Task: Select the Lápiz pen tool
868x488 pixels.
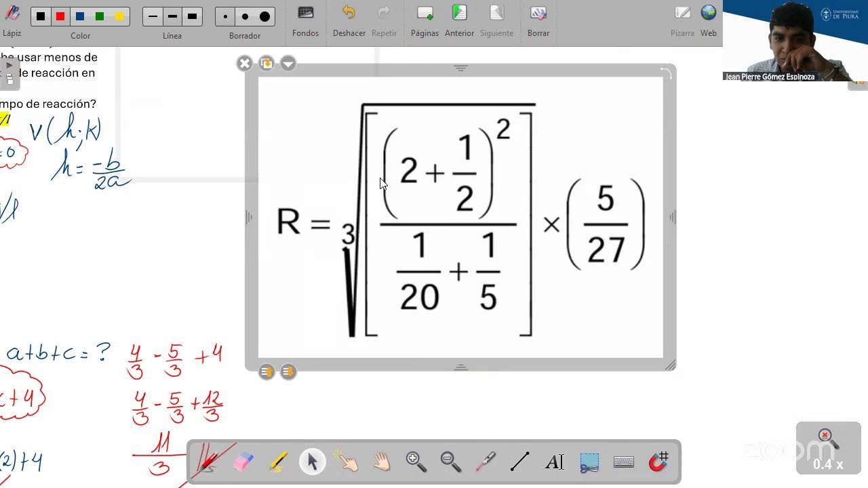Action: point(12,19)
